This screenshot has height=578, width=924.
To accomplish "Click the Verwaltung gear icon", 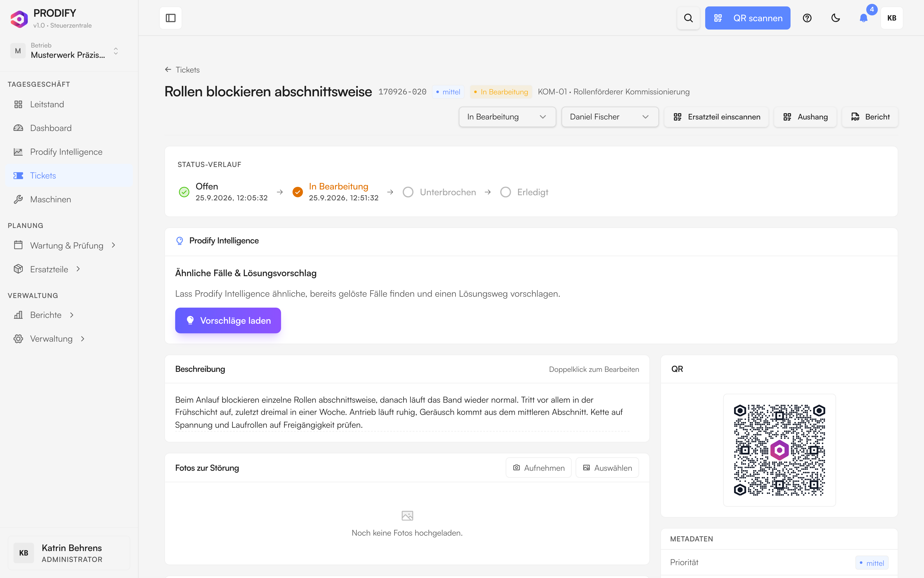I will coord(18,339).
